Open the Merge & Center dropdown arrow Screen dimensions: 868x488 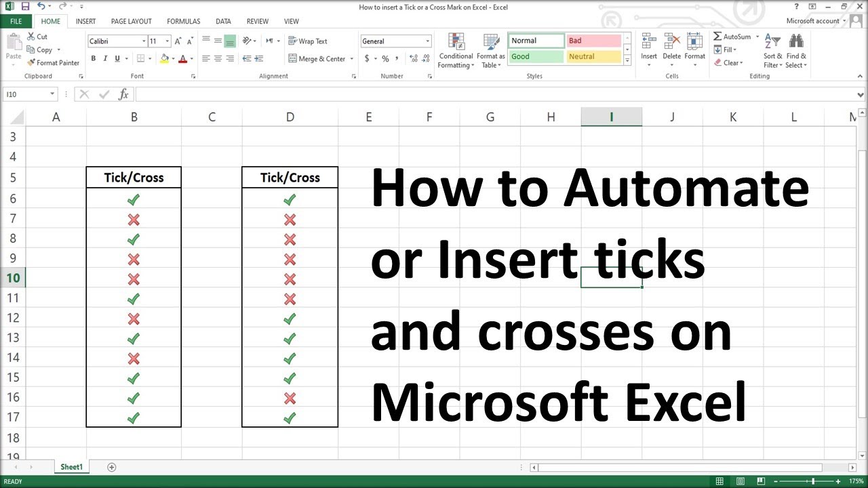pyautogui.click(x=352, y=59)
